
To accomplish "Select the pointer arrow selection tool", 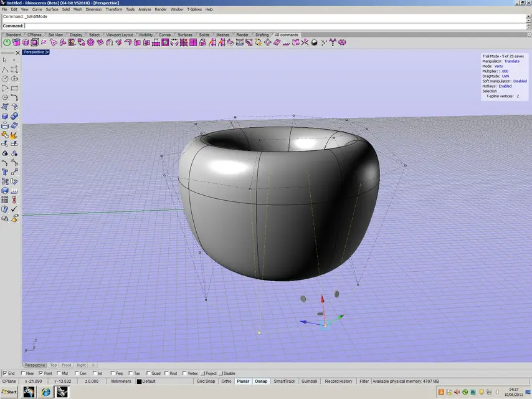I will click(x=5, y=60).
